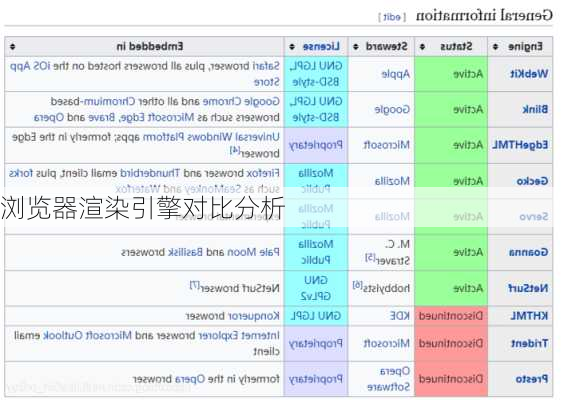The width and height of the screenshot is (564, 400).
Task: Follow the Opera link in Blink row
Action: click(x=49, y=118)
